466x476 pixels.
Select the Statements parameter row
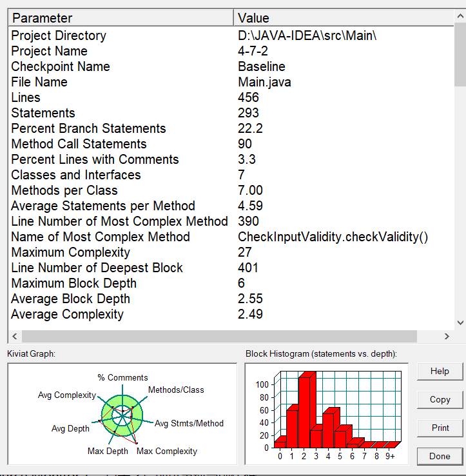point(231,113)
